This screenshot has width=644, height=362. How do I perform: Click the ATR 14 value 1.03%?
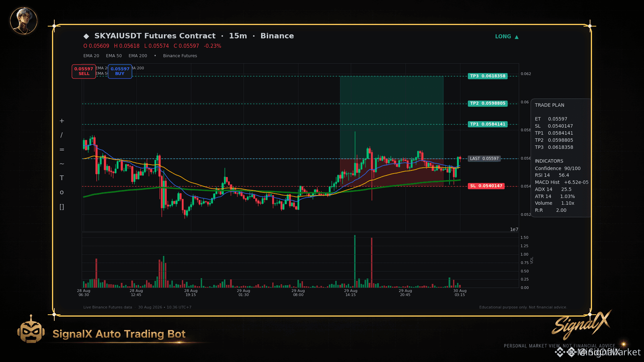(567, 197)
